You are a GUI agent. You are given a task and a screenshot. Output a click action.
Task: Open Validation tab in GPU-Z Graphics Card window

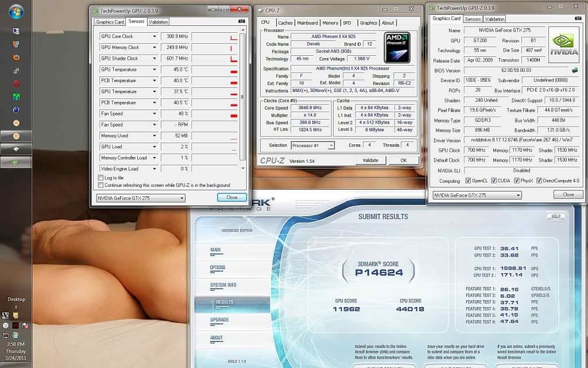494,19
